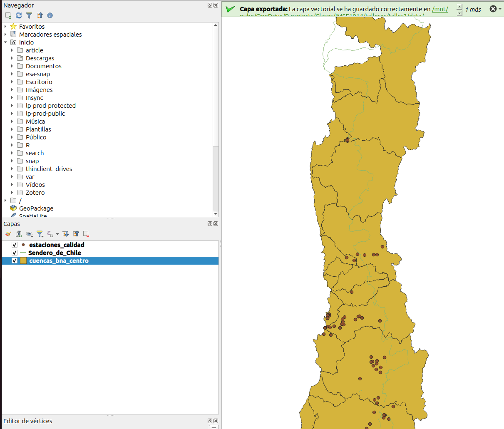Uncheck the Sendero_de_Chile layer
The height and width of the screenshot is (429, 504).
coord(15,253)
